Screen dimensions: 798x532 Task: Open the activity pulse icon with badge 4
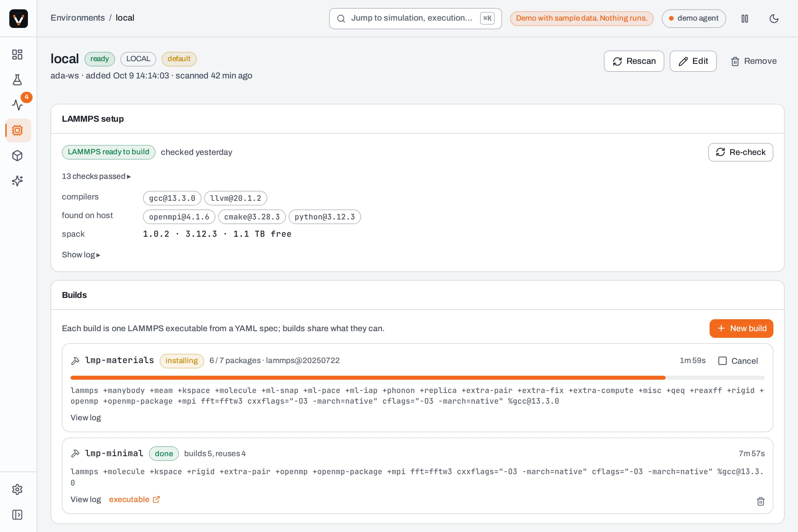[17, 105]
